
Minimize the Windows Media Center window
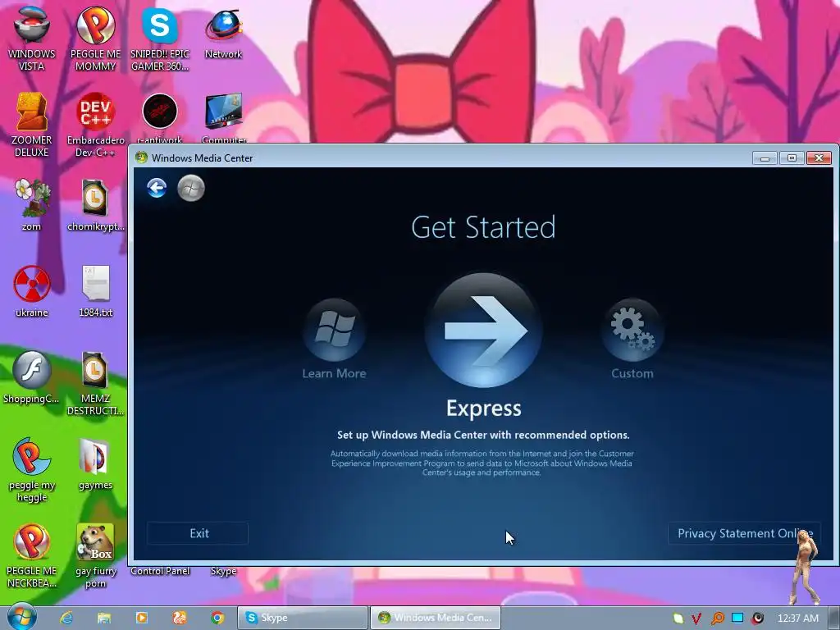[x=765, y=158]
